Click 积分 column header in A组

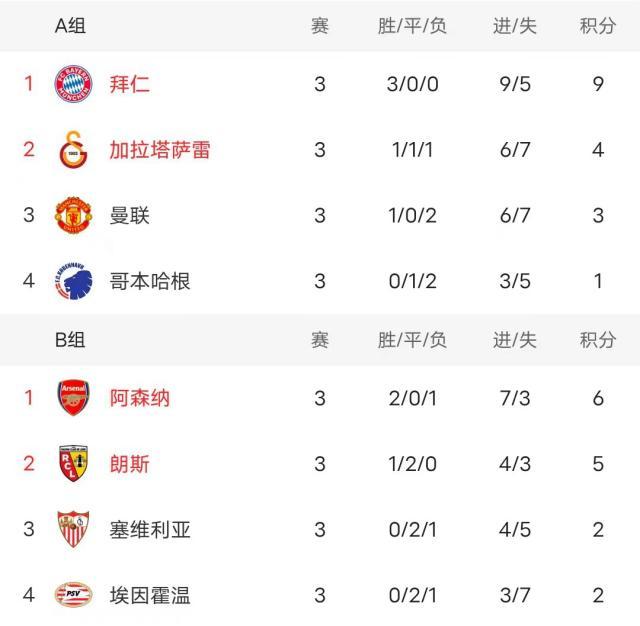tap(598, 26)
